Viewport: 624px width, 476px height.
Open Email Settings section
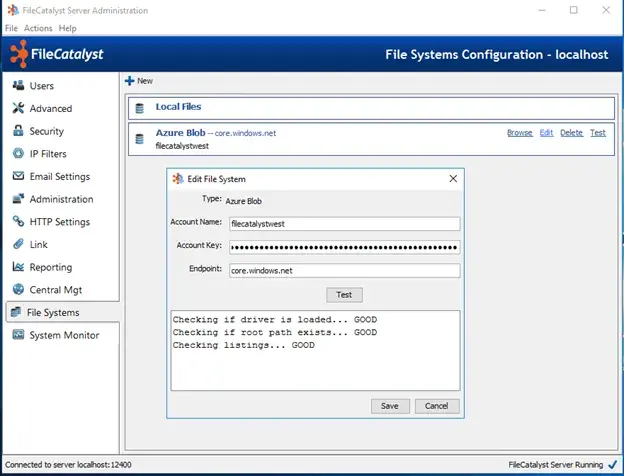click(x=60, y=177)
